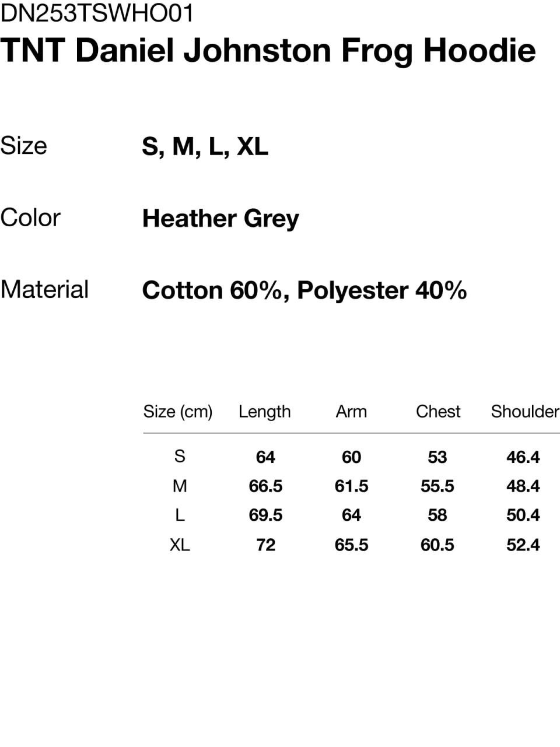The image size is (560, 747).
Task: Click Cotton 60%, Polyester 40% text
Action: 304,290
